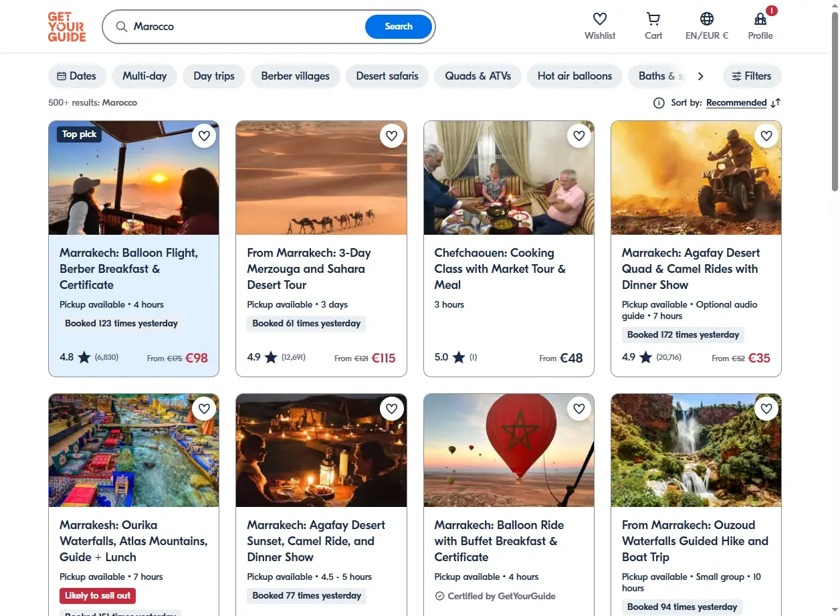
Task: Click 'Booked 123 times yesterday' label
Action: [x=121, y=324]
